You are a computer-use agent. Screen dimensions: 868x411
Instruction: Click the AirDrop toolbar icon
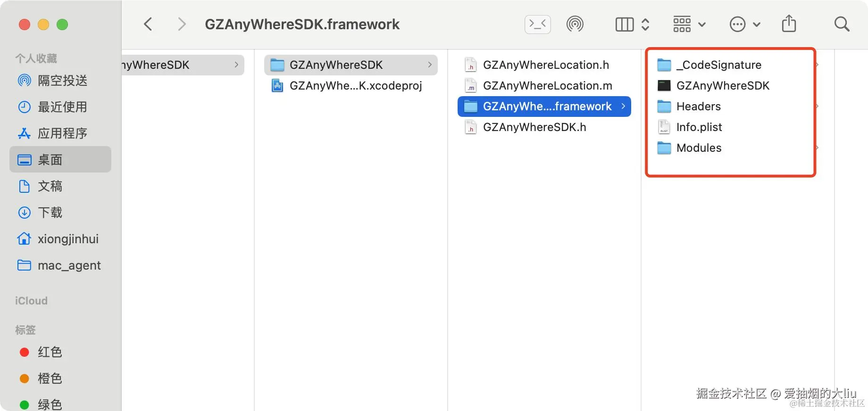pos(575,24)
